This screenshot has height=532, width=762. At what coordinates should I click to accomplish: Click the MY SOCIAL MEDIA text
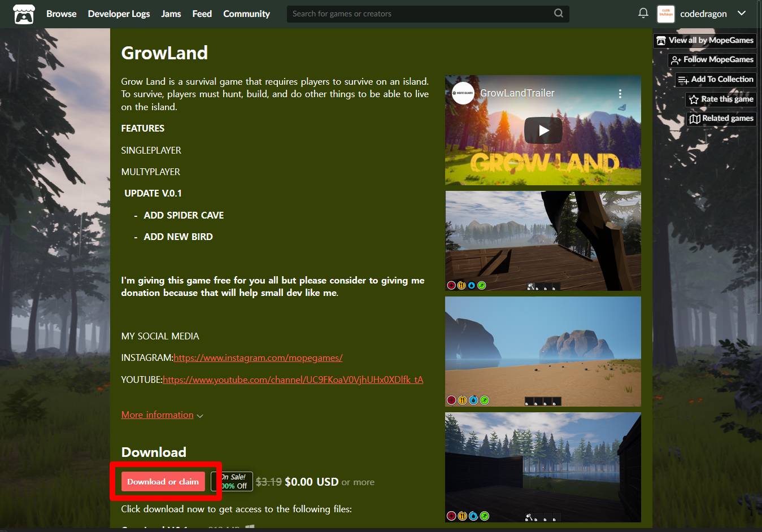click(160, 337)
